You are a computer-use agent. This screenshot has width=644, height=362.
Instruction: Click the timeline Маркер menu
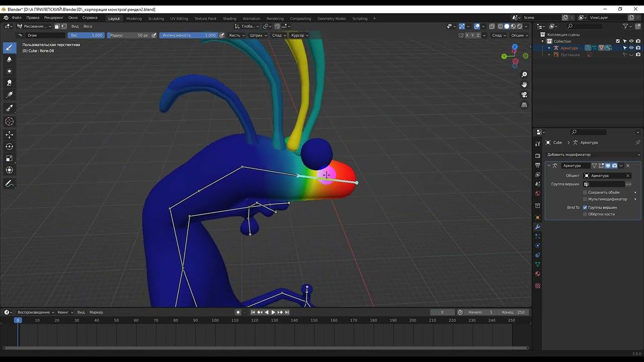[x=96, y=312]
